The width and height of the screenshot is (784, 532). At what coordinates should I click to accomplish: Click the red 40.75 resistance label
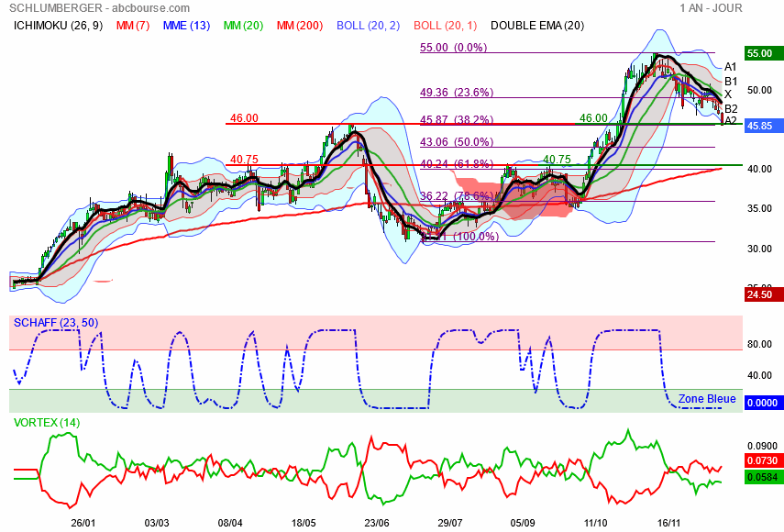[244, 160]
